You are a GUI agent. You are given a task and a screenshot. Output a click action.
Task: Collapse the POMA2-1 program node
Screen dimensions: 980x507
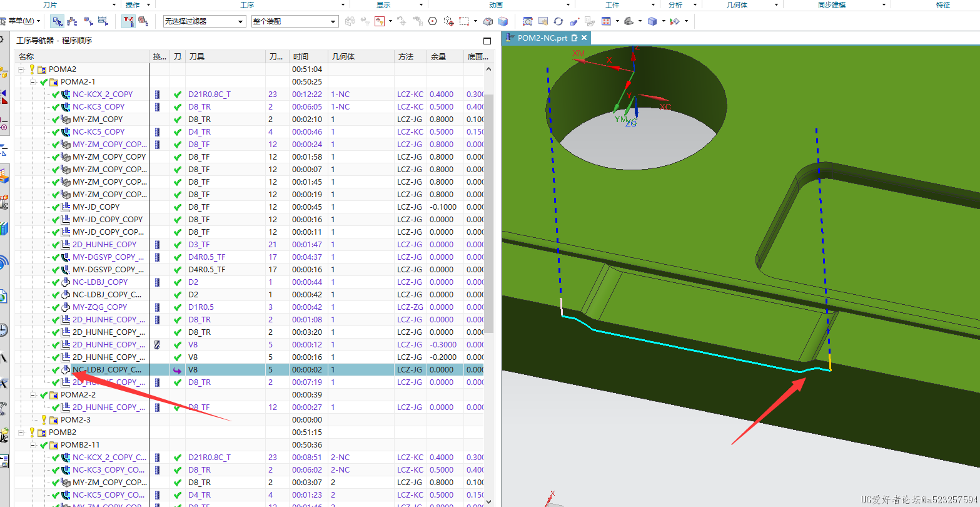[33, 82]
